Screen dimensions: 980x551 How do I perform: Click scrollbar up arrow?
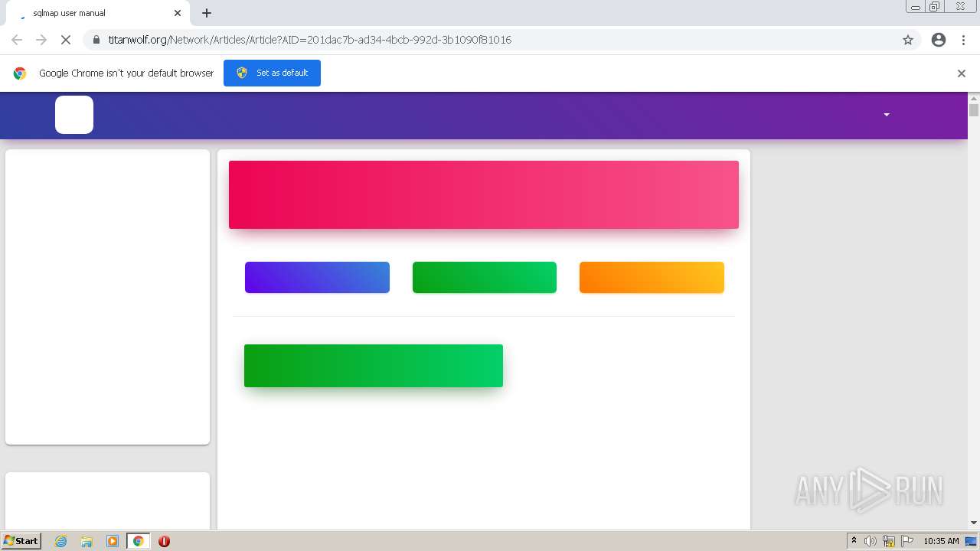click(974, 98)
